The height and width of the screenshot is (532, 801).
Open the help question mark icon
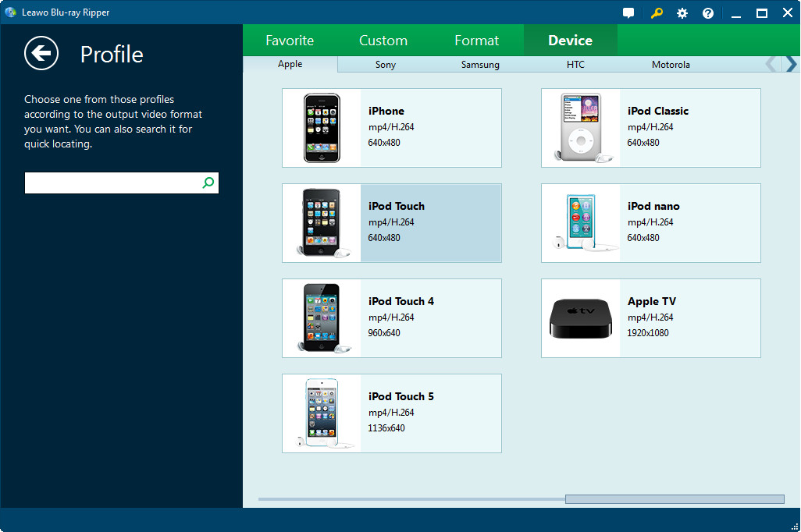click(x=708, y=13)
